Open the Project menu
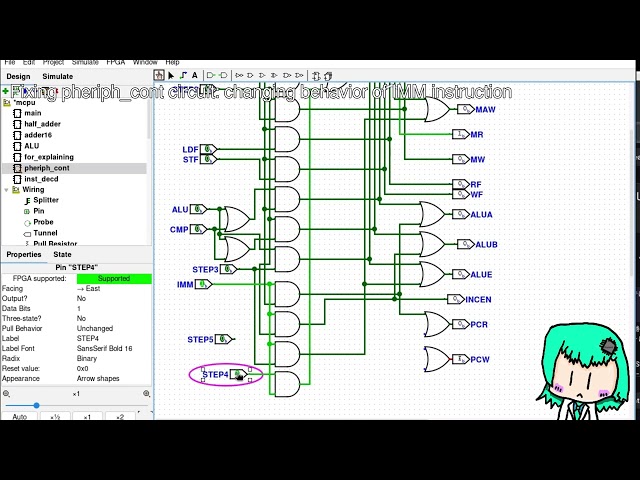 pyautogui.click(x=53, y=62)
